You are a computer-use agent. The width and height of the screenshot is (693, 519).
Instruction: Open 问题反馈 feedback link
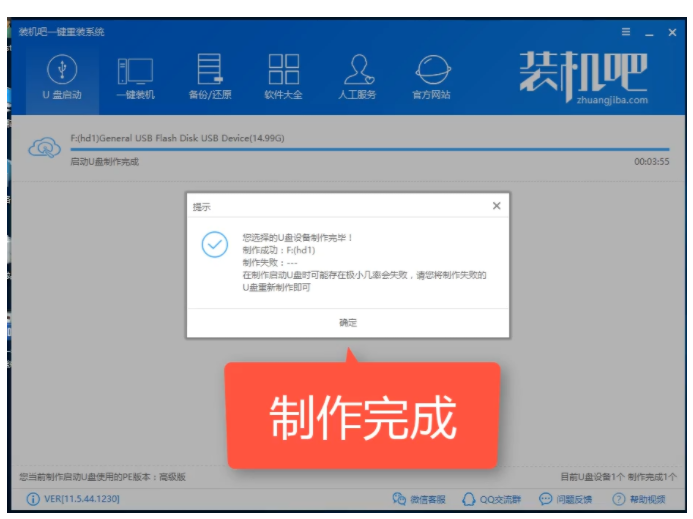click(566, 499)
